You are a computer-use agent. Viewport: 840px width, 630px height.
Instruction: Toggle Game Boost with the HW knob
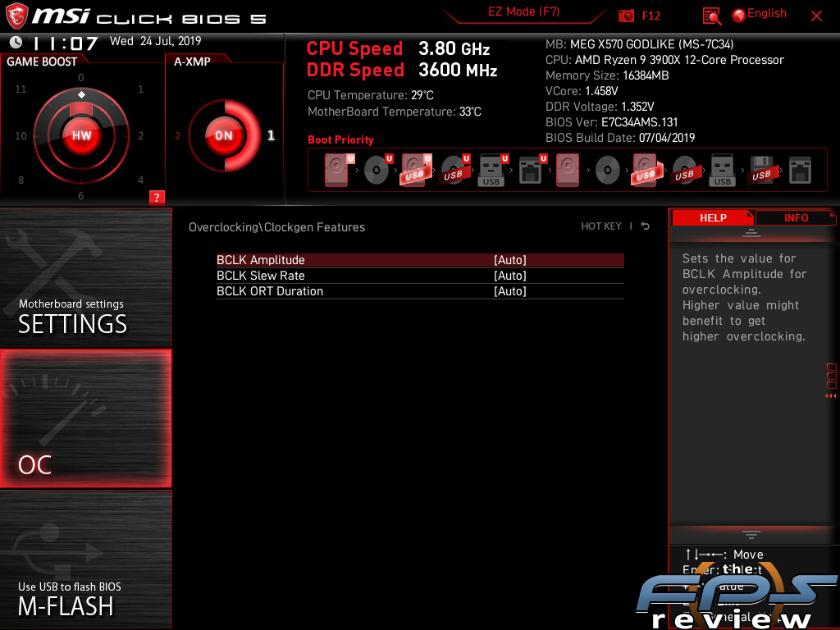click(81, 135)
